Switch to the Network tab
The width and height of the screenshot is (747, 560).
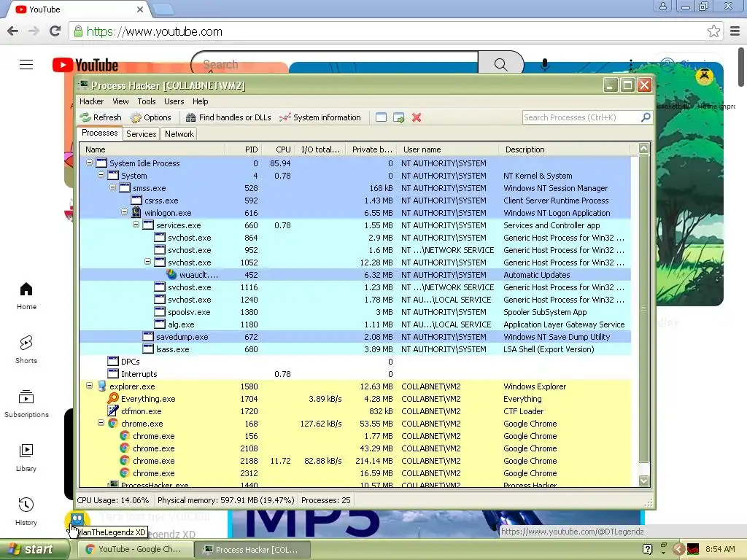pyautogui.click(x=179, y=134)
